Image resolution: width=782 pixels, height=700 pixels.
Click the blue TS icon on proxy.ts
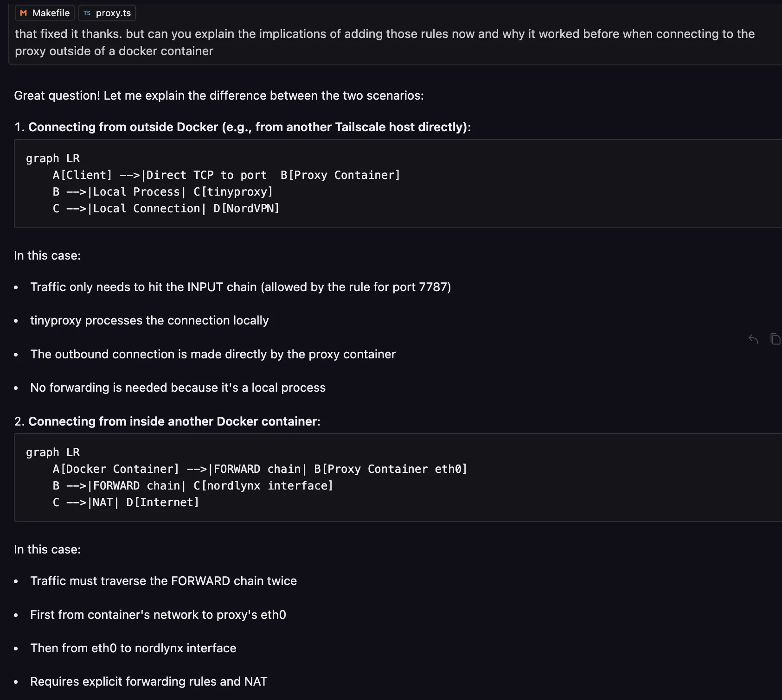(87, 13)
